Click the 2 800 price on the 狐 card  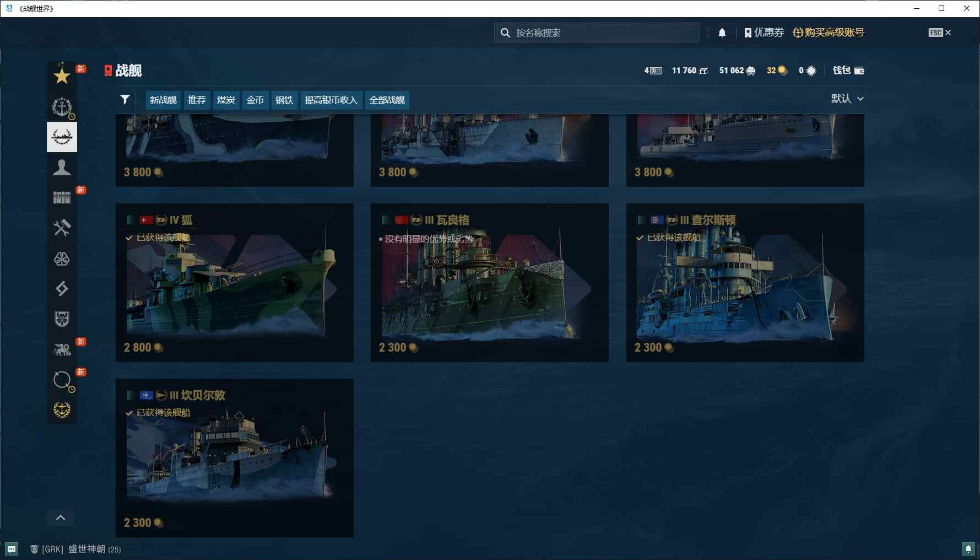(x=143, y=347)
